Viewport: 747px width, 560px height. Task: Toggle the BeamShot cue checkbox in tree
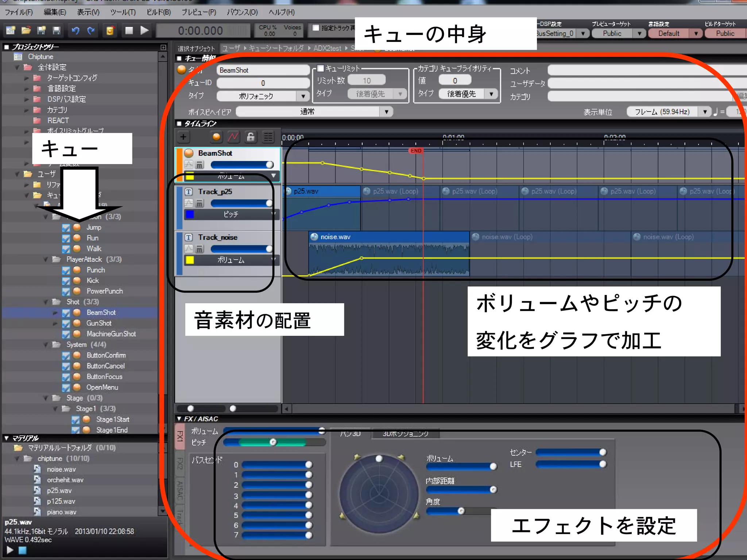[x=66, y=313]
